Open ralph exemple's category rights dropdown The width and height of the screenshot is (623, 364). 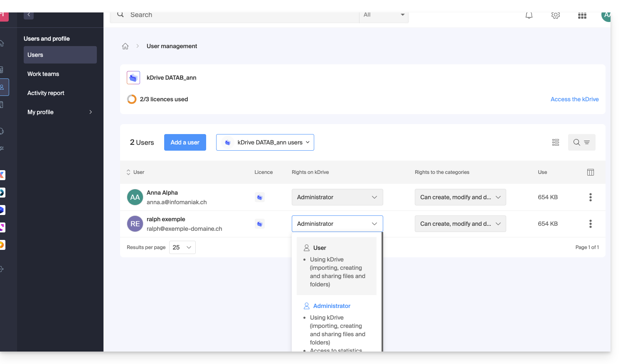(x=460, y=224)
